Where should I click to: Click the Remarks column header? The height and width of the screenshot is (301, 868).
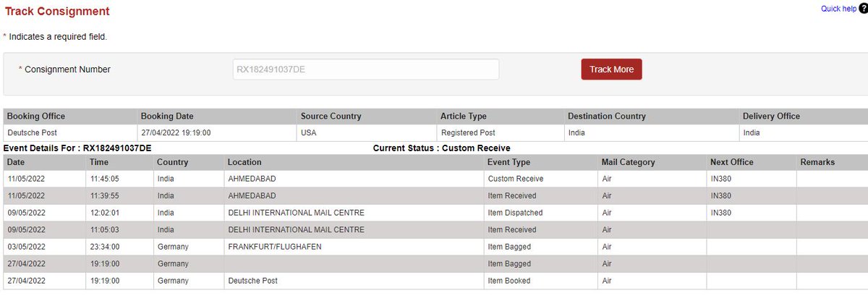[x=833, y=162]
